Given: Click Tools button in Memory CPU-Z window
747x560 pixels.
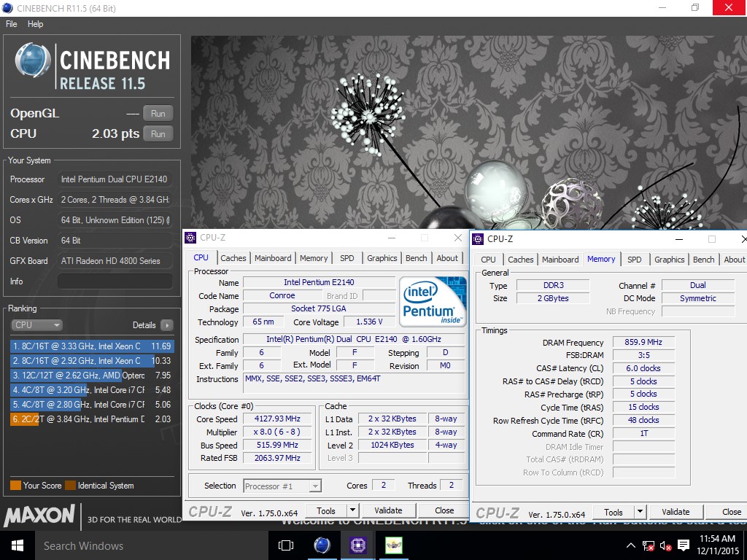Looking at the screenshot, I should pos(614,512).
